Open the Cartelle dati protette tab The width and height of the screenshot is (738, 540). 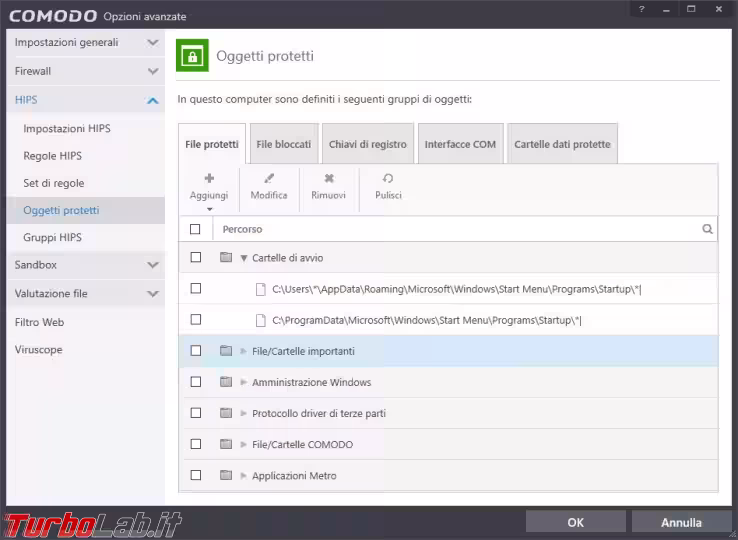click(x=562, y=144)
